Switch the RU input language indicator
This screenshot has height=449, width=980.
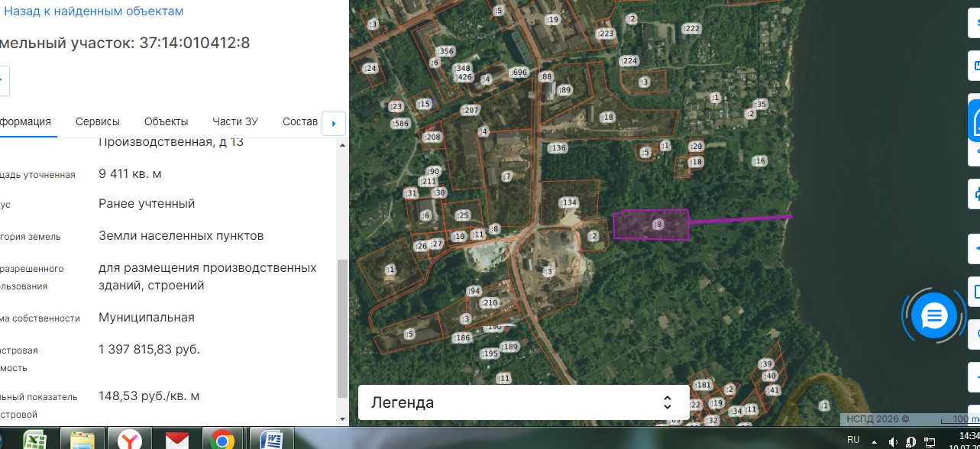853,441
